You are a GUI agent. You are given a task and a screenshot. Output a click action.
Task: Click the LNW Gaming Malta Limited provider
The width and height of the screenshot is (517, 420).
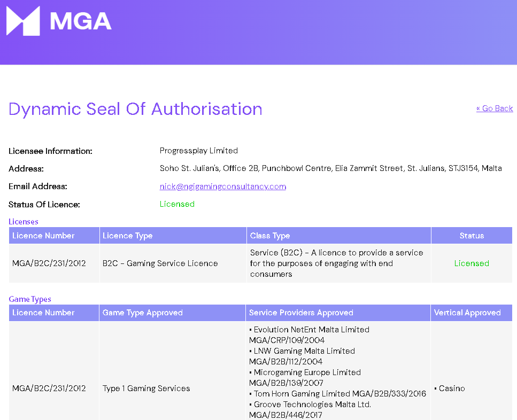[x=304, y=351]
